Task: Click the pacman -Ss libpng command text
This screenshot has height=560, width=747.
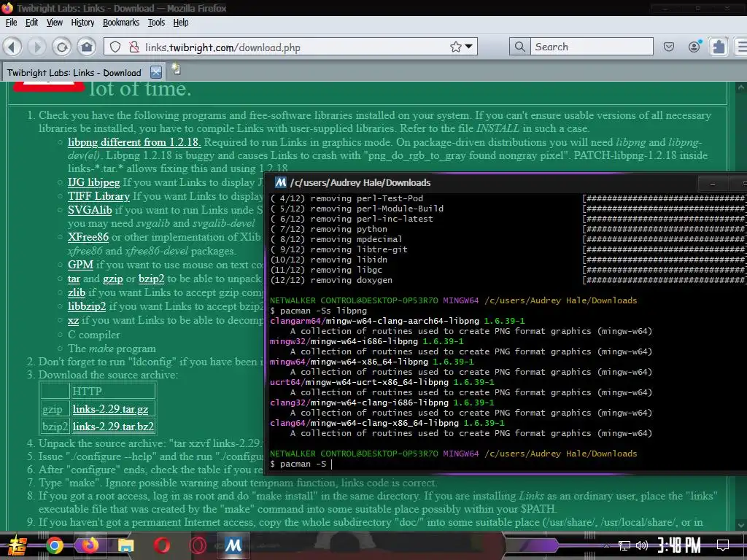Action: click(x=323, y=311)
